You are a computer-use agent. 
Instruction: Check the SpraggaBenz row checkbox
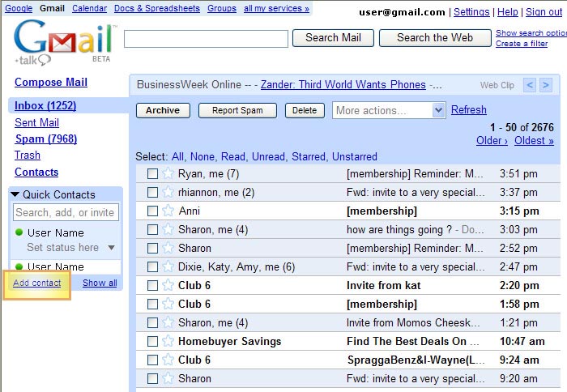click(152, 360)
